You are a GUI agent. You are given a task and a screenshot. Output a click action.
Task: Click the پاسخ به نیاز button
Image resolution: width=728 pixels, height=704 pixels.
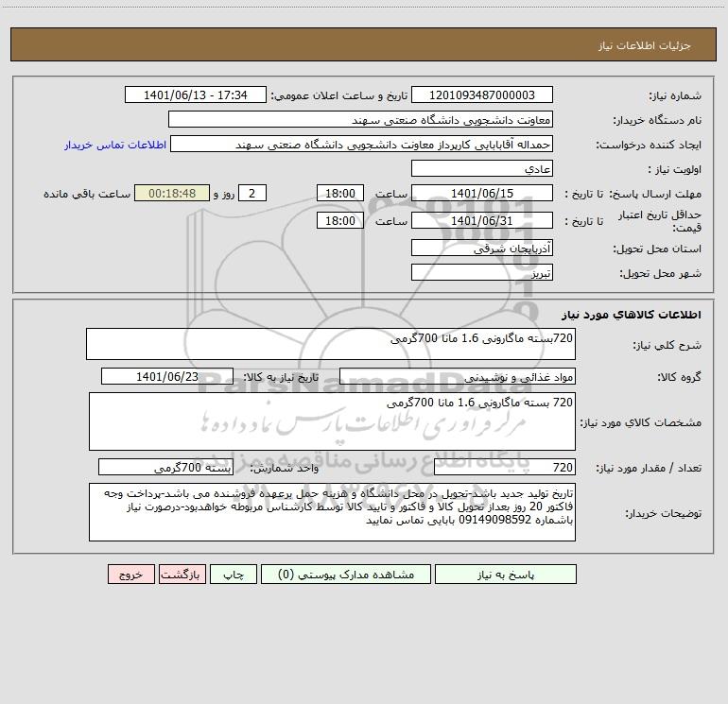tap(506, 574)
